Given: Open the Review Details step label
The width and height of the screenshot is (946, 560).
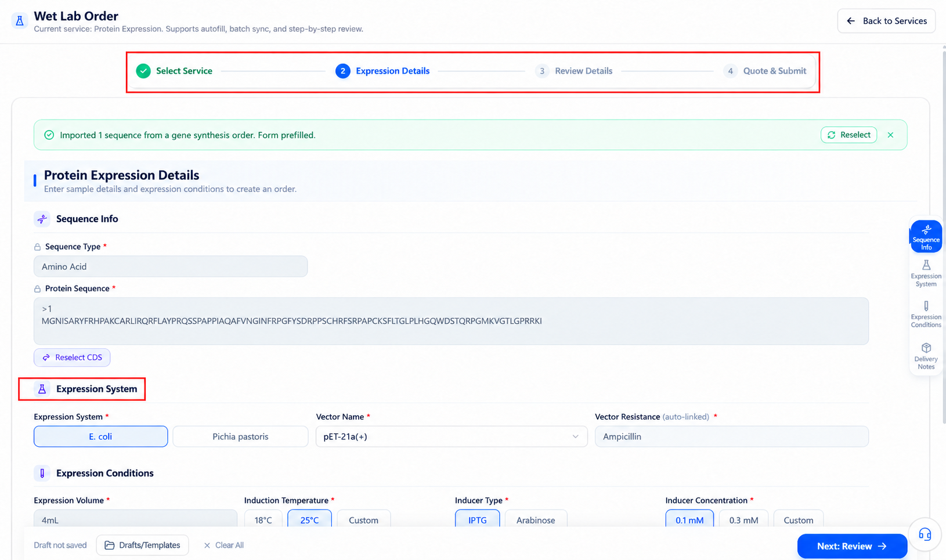Looking at the screenshot, I should pyautogui.click(x=584, y=71).
